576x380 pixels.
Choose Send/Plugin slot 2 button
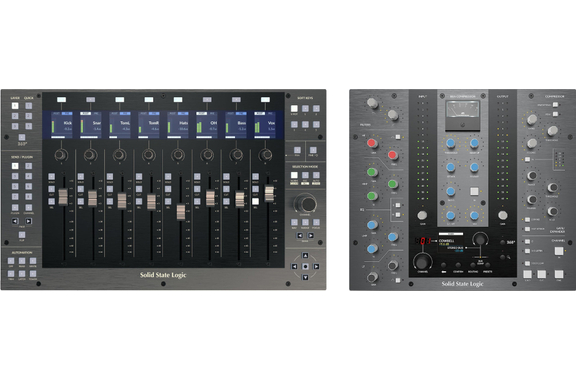(29, 166)
